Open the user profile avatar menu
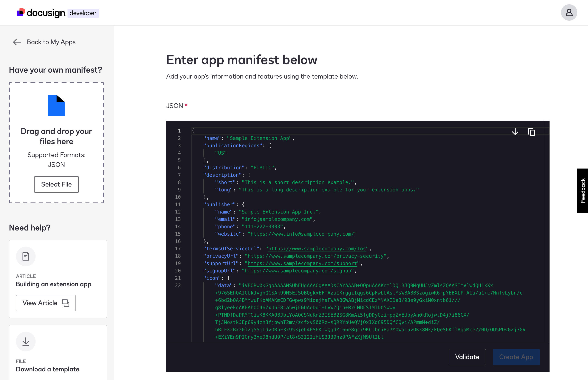Viewport: 588px width, 380px height. pos(569,12)
